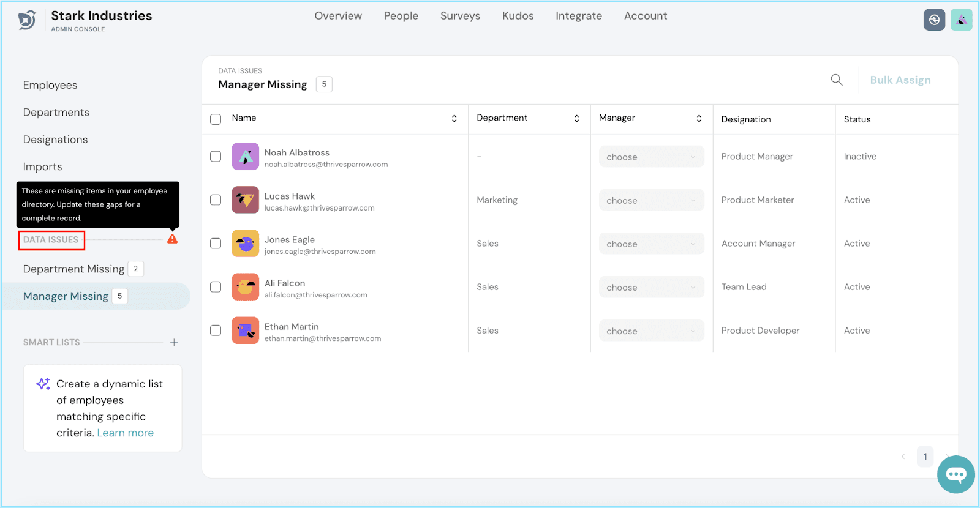Viewport: 980px width, 508px height.
Task: Click Marketing department cell
Action: point(497,200)
